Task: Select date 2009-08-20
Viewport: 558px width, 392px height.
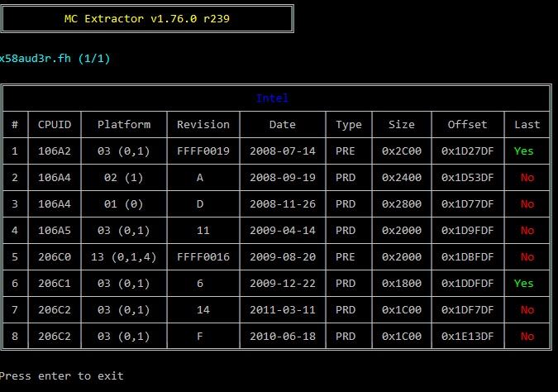Action: click(x=282, y=256)
